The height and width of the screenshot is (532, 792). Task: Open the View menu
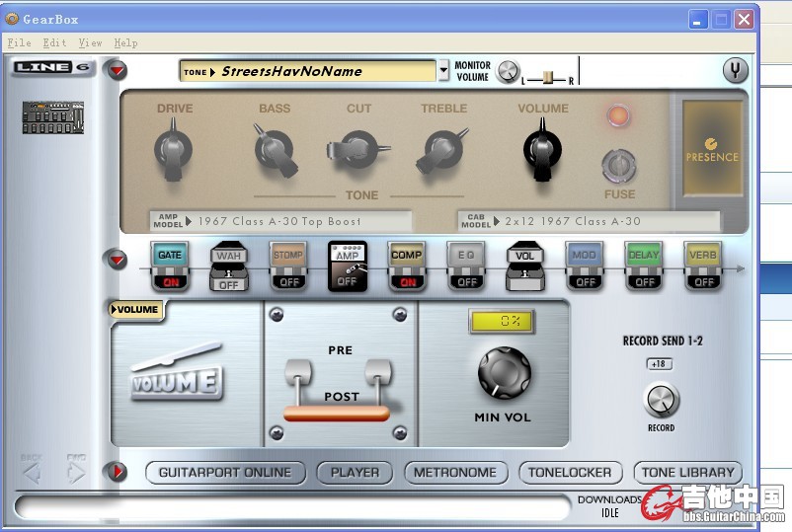click(x=91, y=42)
